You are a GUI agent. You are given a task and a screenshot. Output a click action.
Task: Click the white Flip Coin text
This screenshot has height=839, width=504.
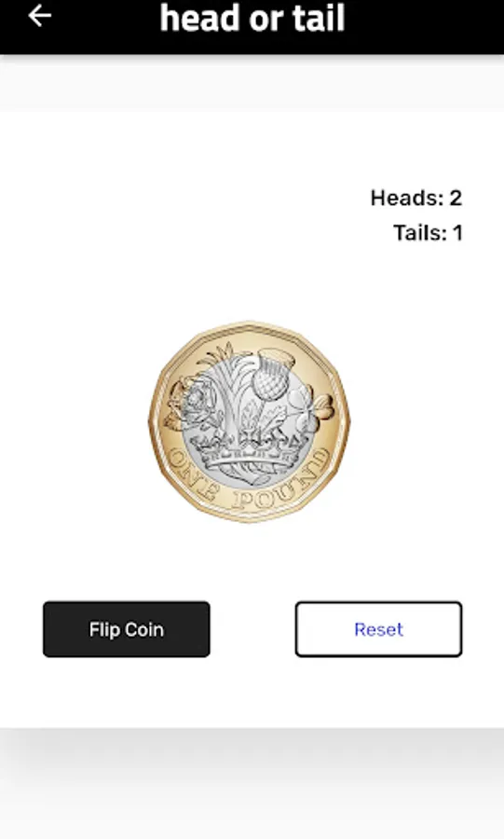coord(127,630)
